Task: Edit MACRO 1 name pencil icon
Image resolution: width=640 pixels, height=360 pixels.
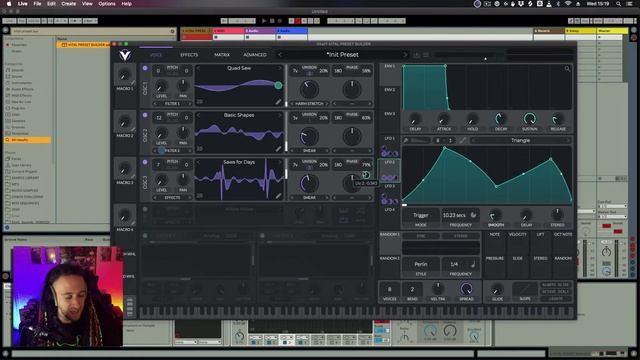Action: (x=133, y=82)
